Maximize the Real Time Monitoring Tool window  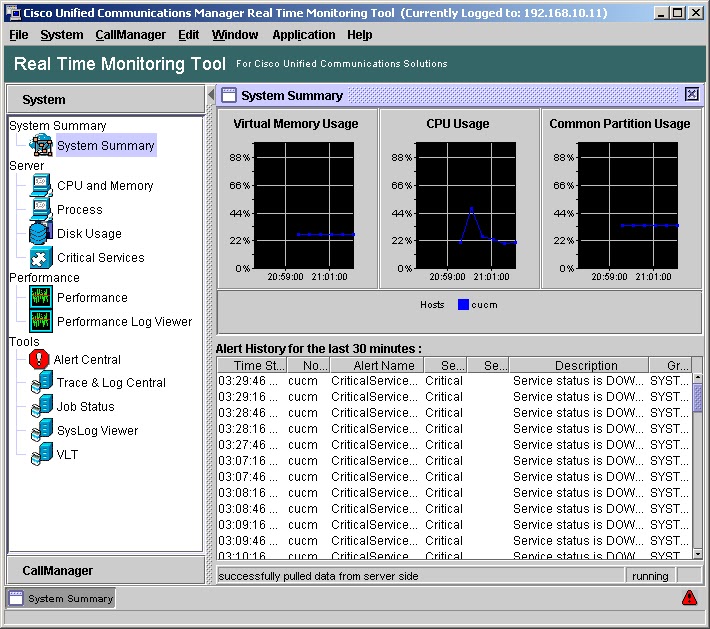(678, 13)
